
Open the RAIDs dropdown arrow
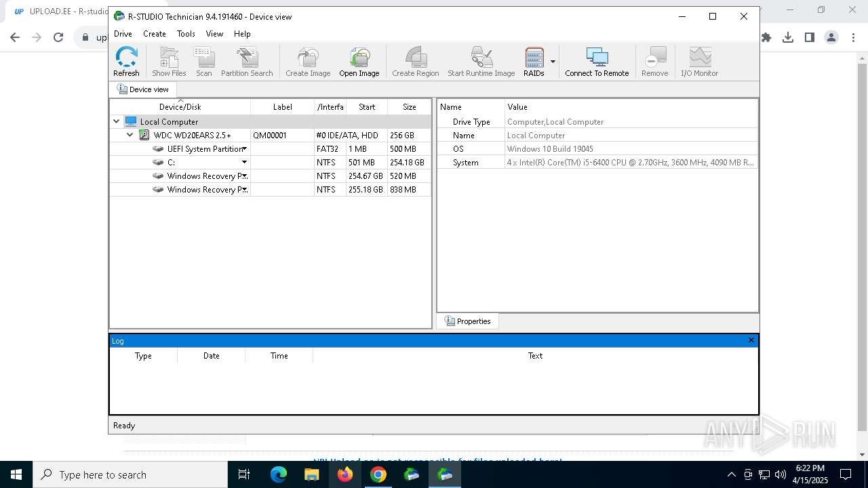[x=553, y=62]
